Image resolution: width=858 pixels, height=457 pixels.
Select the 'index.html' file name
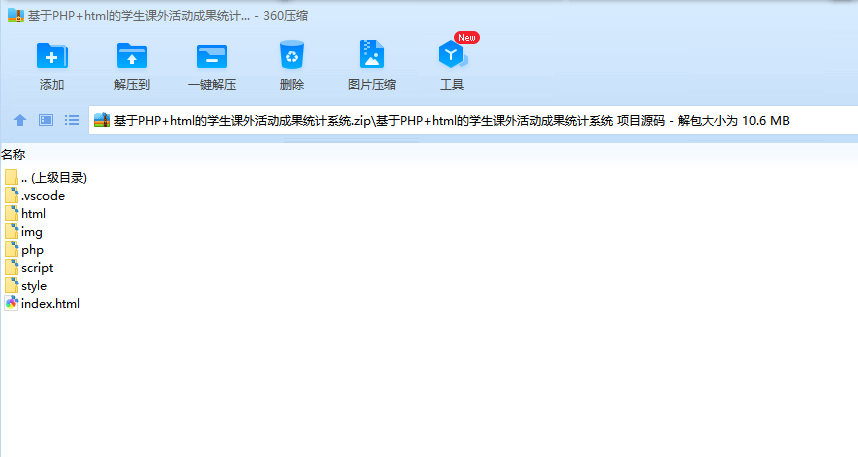click(50, 303)
